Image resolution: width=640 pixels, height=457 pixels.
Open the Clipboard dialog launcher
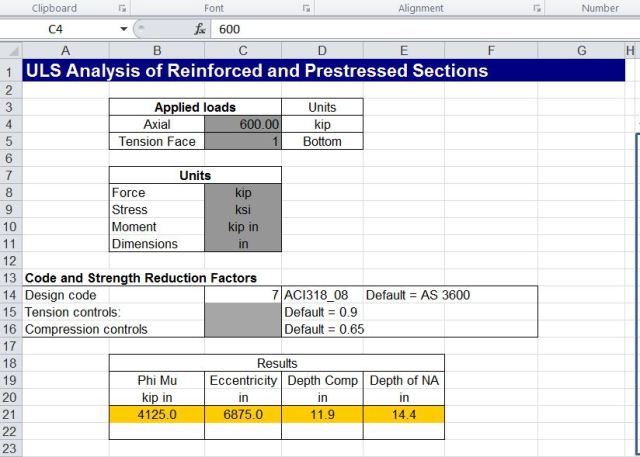122,9
